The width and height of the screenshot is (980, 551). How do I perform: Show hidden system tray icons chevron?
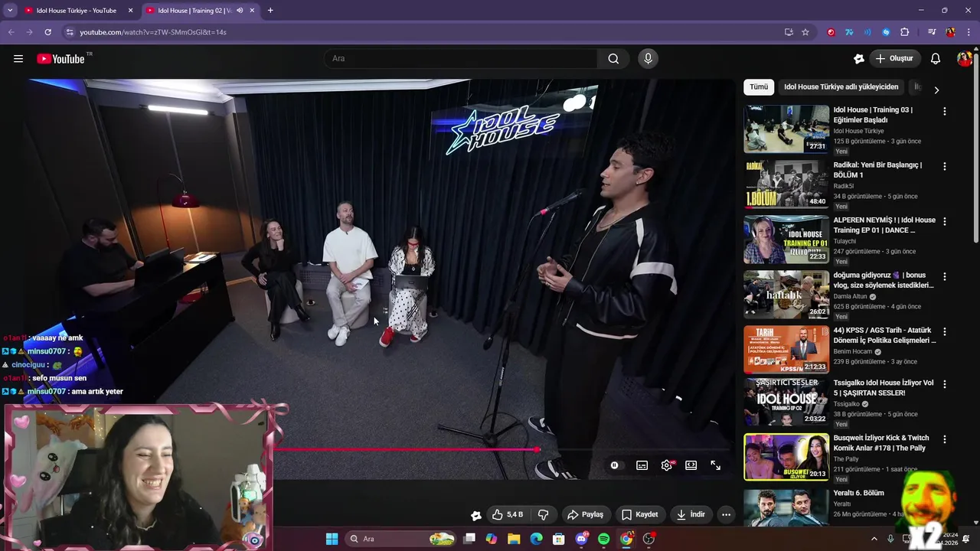click(x=874, y=539)
